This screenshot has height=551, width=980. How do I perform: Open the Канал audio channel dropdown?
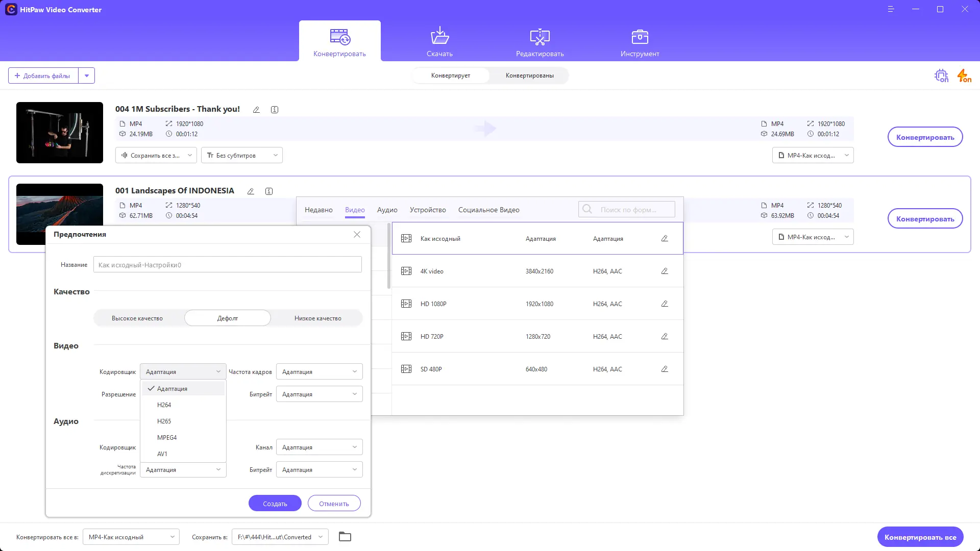click(319, 447)
